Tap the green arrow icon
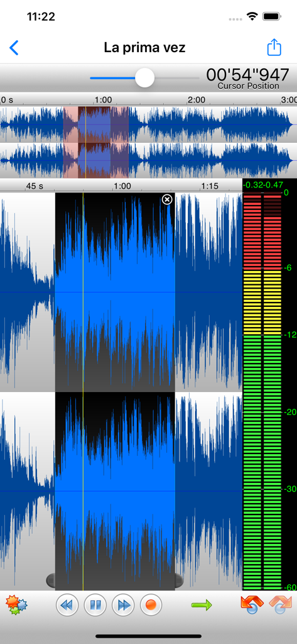This screenshot has height=644, width=297. (x=202, y=604)
